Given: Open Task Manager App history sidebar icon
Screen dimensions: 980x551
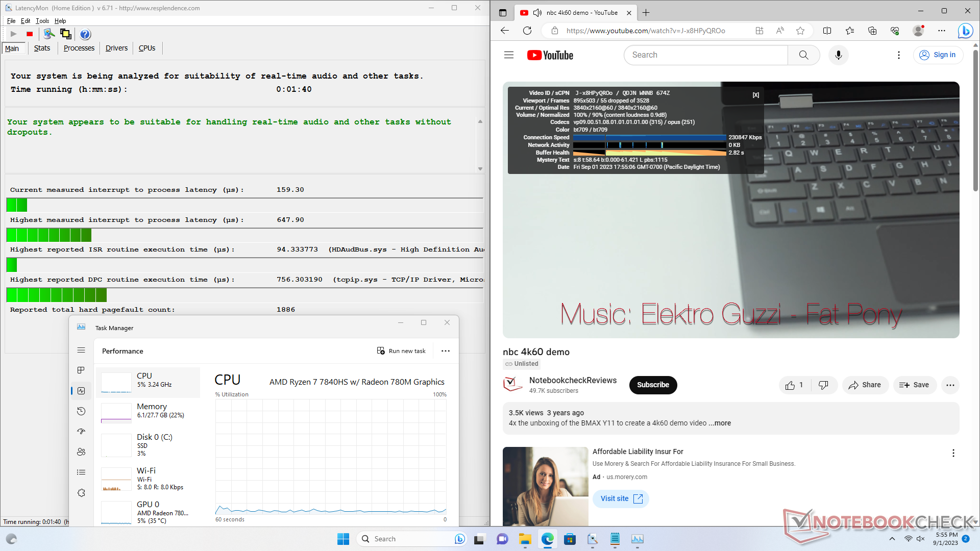Looking at the screenshot, I should click(81, 411).
